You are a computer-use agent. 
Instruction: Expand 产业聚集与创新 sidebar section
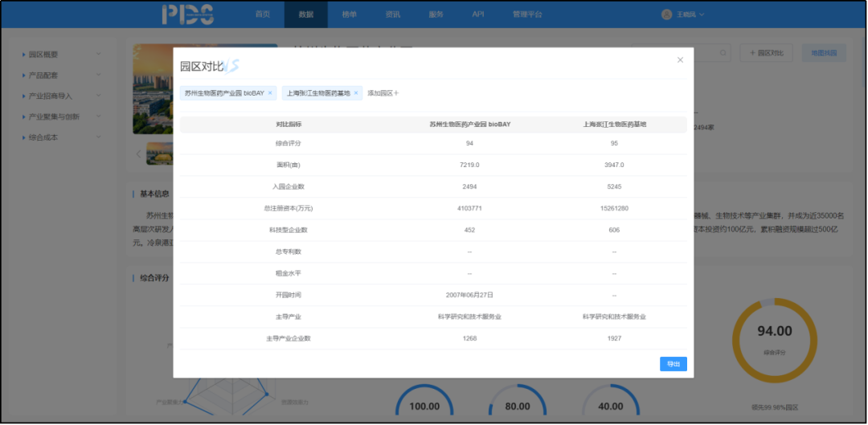(61, 116)
